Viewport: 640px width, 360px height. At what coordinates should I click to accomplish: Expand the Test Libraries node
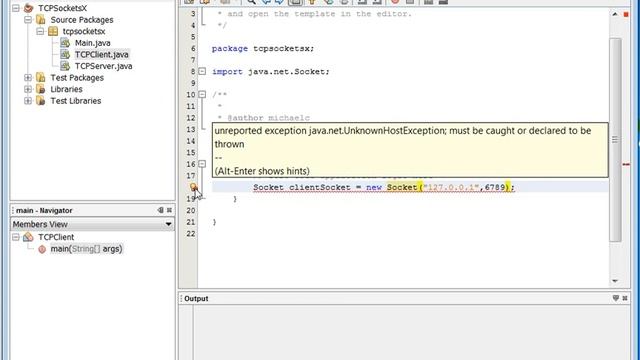28,100
